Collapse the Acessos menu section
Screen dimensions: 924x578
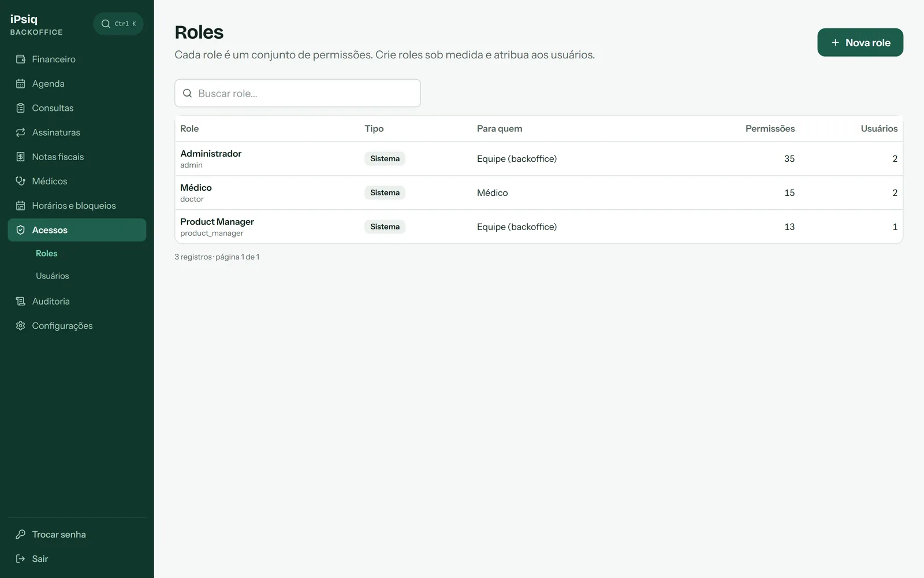(x=77, y=230)
